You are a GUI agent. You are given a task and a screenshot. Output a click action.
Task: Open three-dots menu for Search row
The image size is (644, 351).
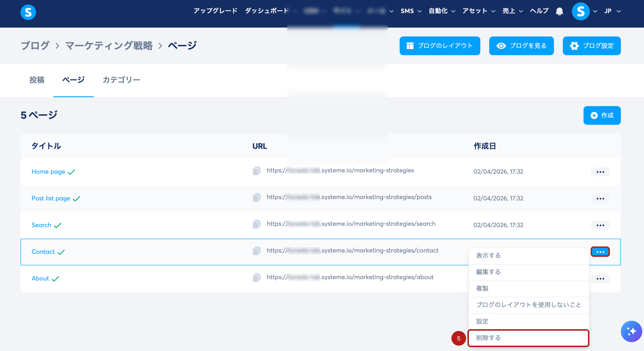pos(600,225)
